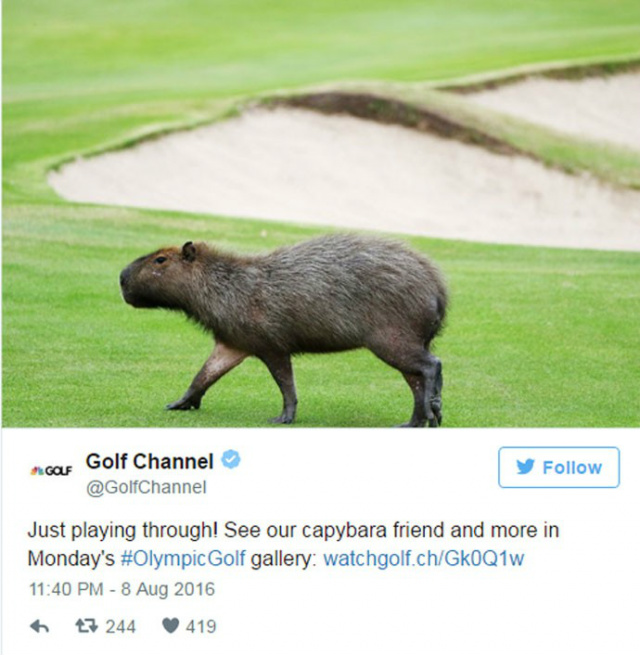The height and width of the screenshot is (655, 640).
Task: Open the capybara photo
Action: (x=320, y=213)
